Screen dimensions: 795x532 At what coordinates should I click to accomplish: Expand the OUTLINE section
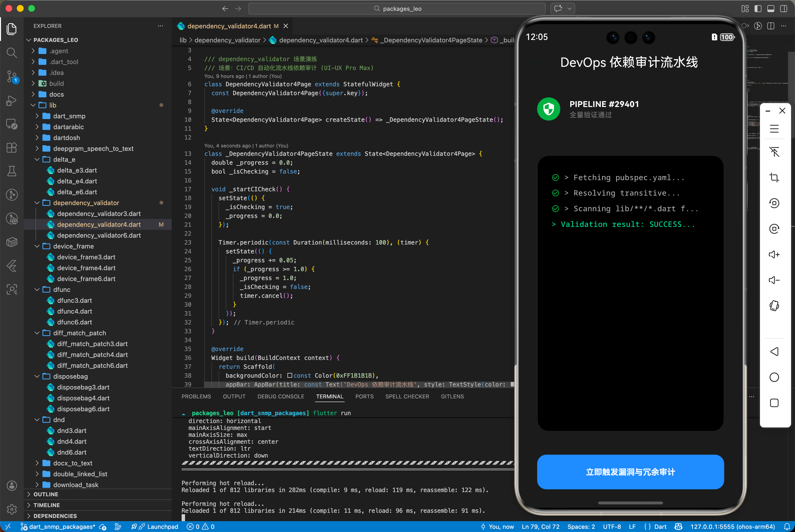point(45,494)
